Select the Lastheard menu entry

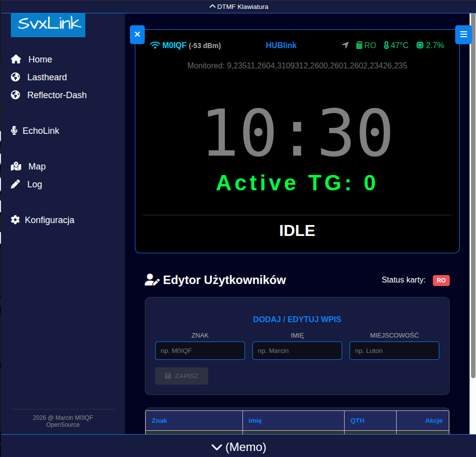47,77
